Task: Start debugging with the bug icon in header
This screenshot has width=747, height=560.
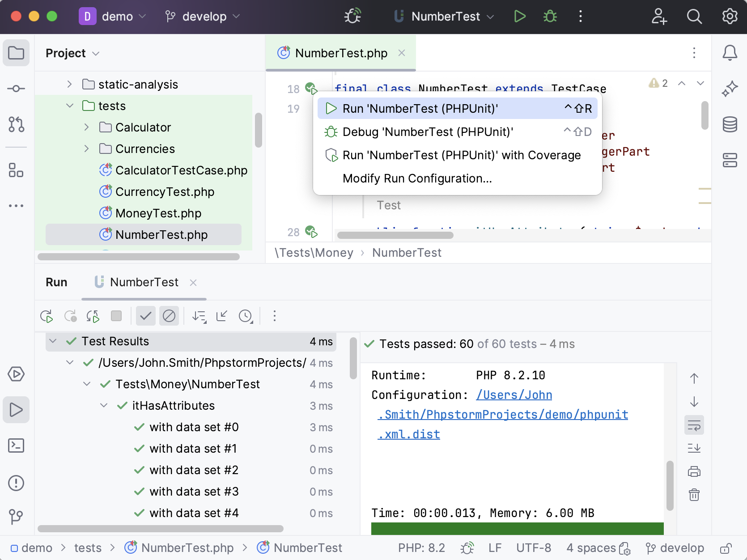Action: [550, 16]
